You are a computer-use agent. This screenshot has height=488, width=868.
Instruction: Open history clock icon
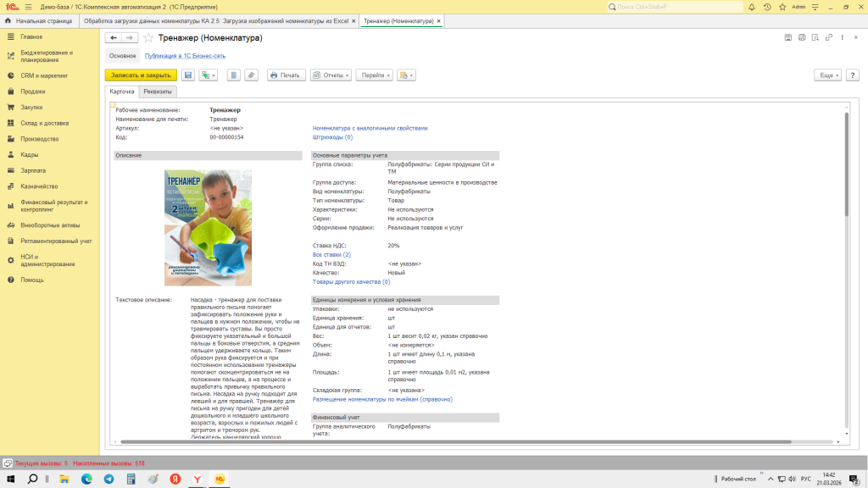tap(767, 7)
